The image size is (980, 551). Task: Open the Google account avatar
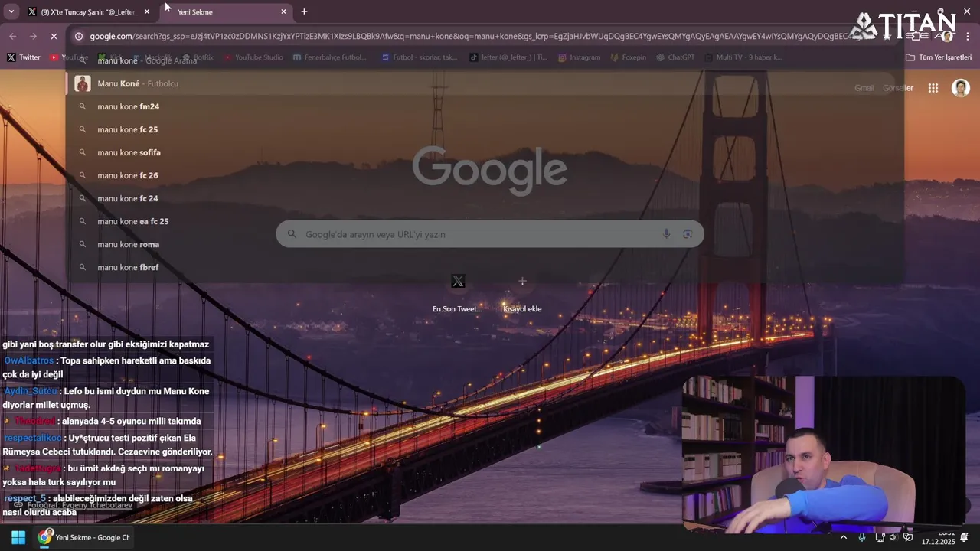click(961, 88)
